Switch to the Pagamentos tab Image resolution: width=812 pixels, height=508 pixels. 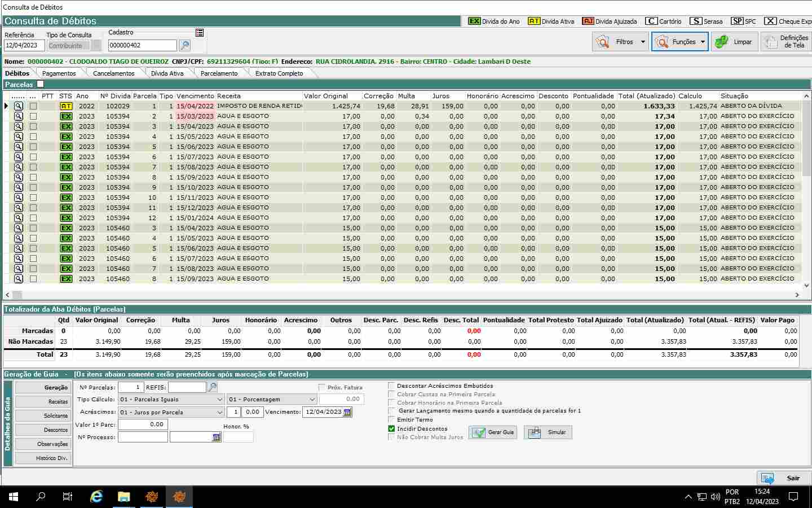coord(59,73)
